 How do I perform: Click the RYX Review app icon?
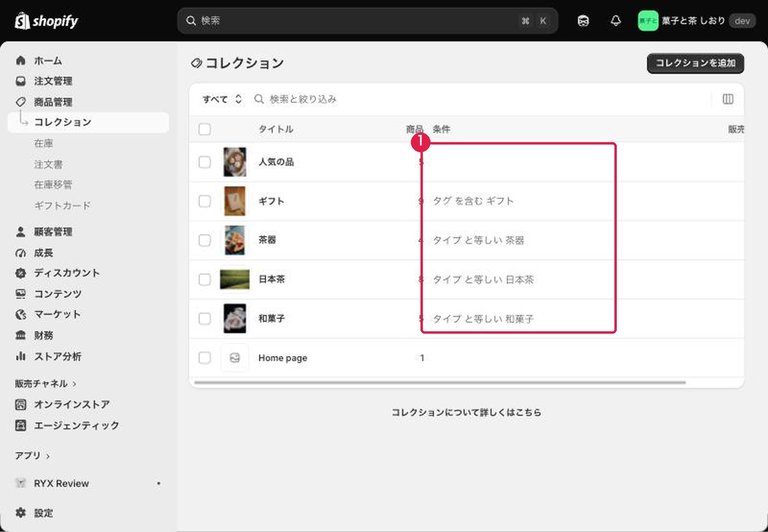21,483
